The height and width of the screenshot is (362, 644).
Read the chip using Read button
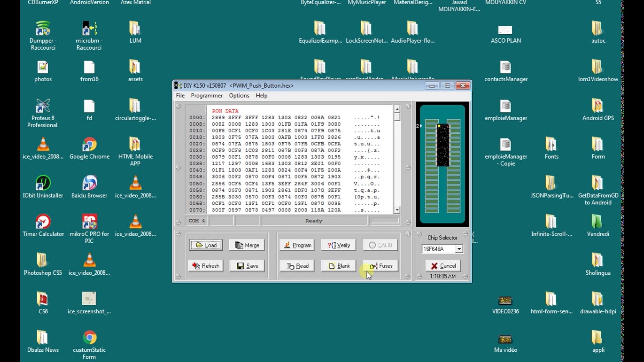(x=297, y=266)
